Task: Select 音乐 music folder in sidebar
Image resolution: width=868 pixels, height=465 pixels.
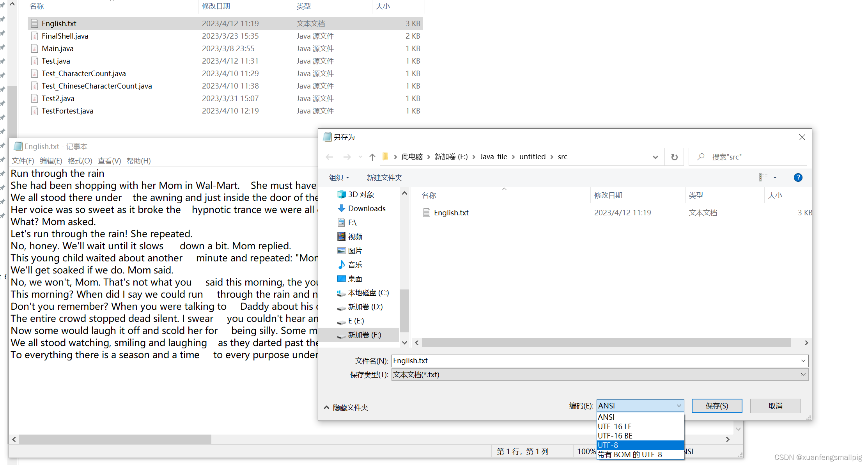Action: pyautogui.click(x=355, y=264)
